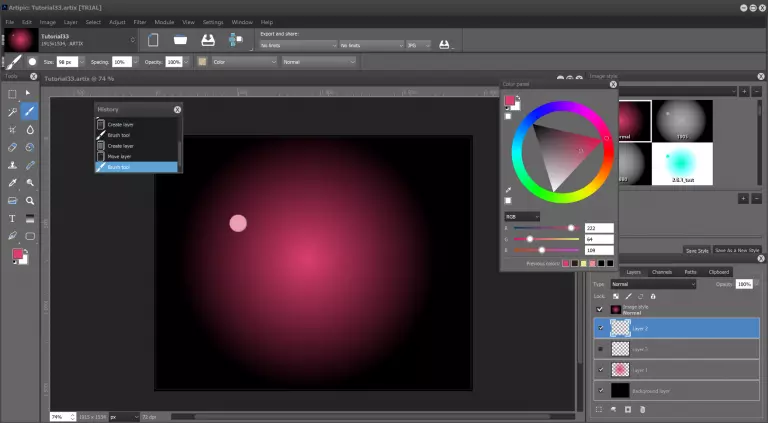
Task: Open the Filter menu
Action: coord(140,21)
